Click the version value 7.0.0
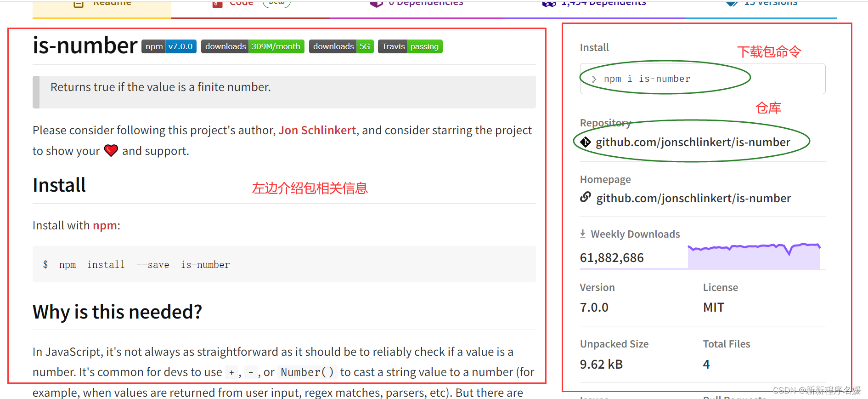868x399 pixels. click(594, 307)
